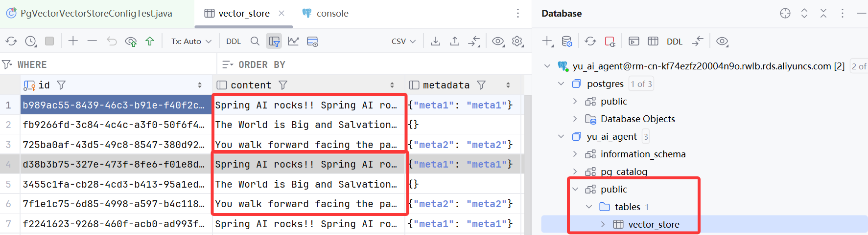Screen dimensions: 868x235
Task: Show chart view icon
Action: [x=293, y=42]
